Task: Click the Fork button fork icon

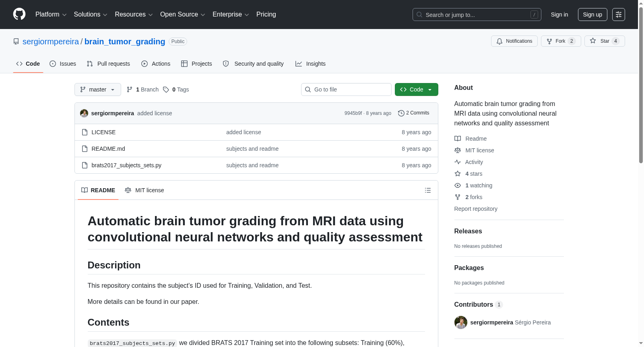Action: click(549, 41)
